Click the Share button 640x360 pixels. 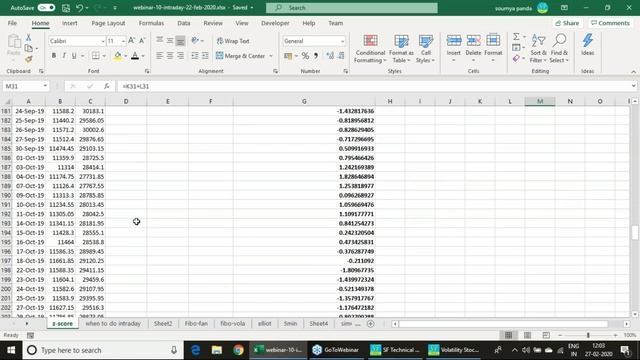(567, 23)
